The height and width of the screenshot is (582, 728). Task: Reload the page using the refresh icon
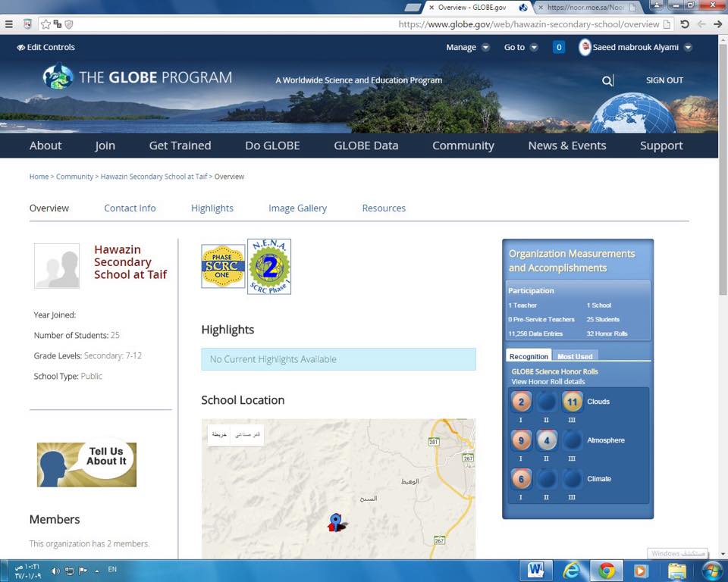tap(684, 24)
